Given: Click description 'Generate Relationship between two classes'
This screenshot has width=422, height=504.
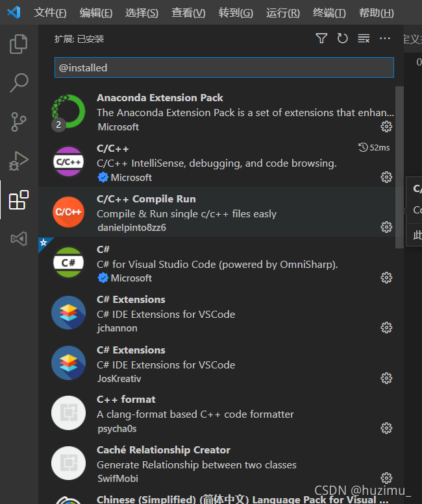Looking at the screenshot, I should coord(197,465).
